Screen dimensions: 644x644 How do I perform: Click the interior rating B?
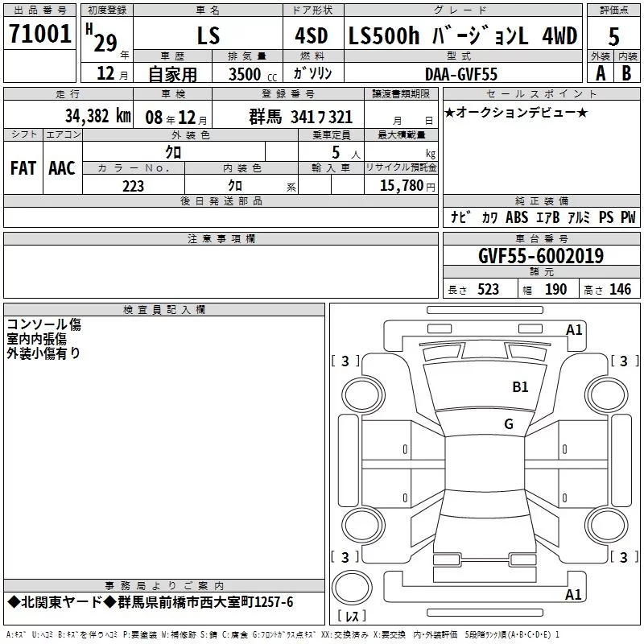[x=626, y=73]
